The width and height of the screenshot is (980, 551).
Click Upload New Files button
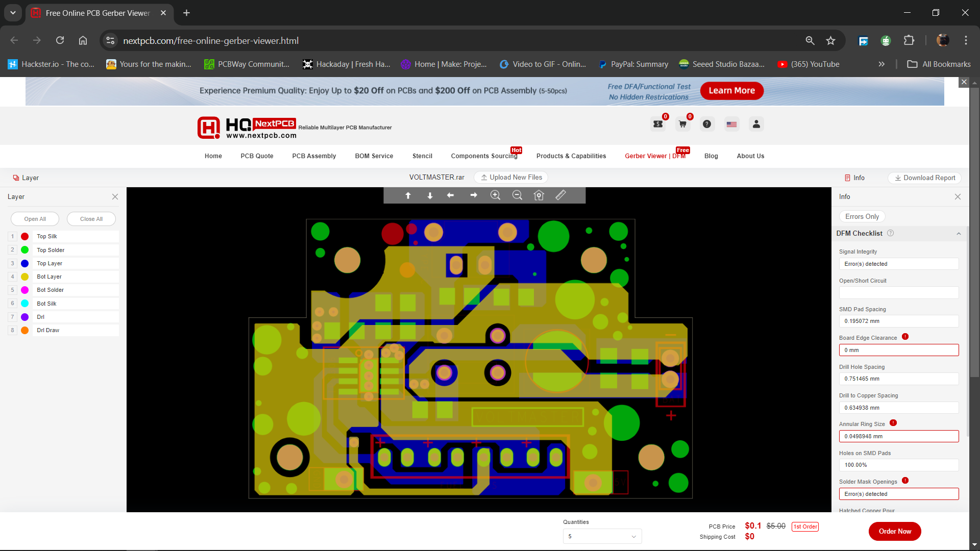pyautogui.click(x=511, y=177)
